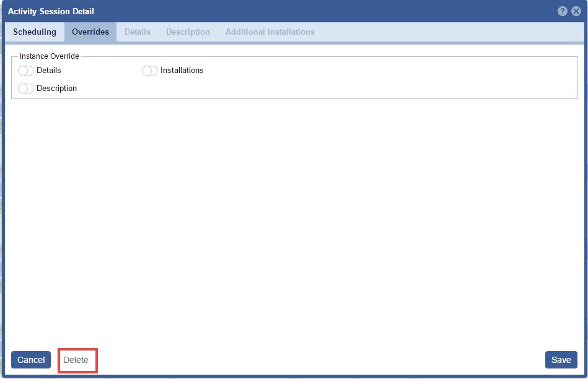The height and width of the screenshot is (379, 588).
Task: Enable the Details override toggle switch
Action: 26,71
